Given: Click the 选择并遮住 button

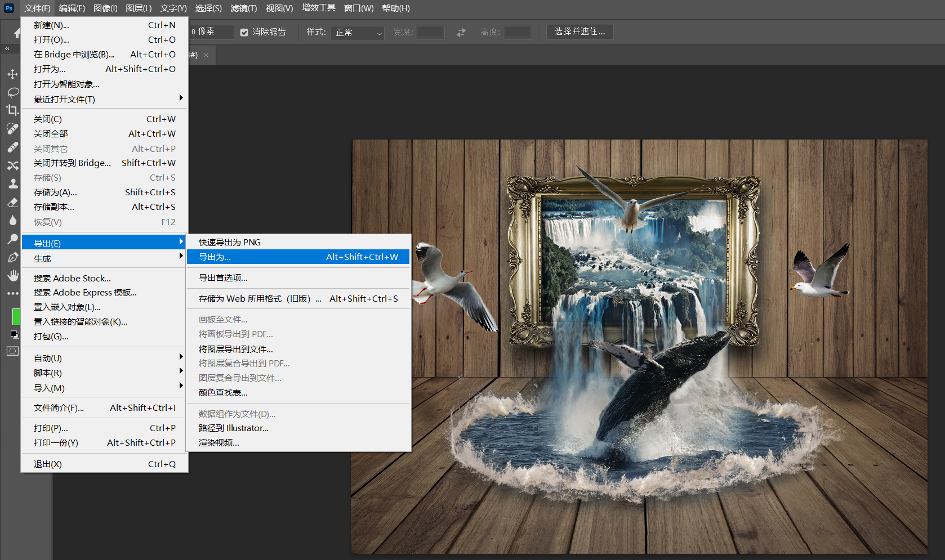Looking at the screenshot, I should pos(580,32).
